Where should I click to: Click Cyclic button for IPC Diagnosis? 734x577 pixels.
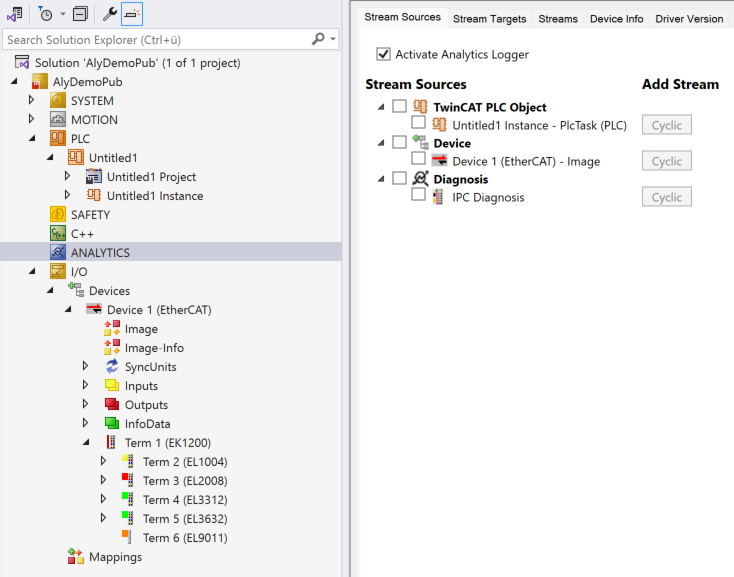click(x=666, y=197)
